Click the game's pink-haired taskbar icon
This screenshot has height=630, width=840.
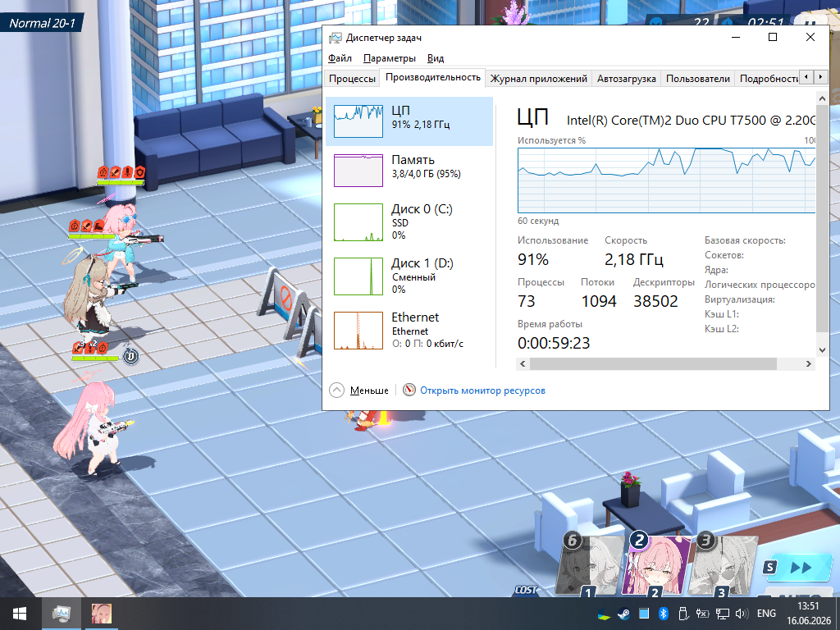tap(101, 614)
